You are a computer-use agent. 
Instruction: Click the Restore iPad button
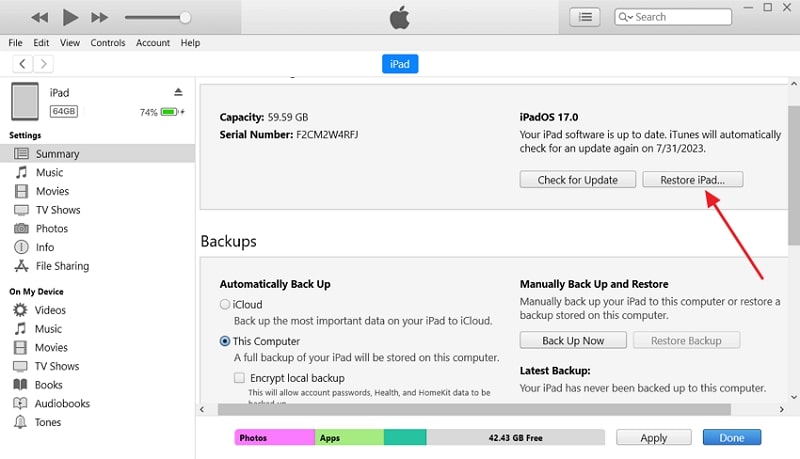[x=693, y=180]
